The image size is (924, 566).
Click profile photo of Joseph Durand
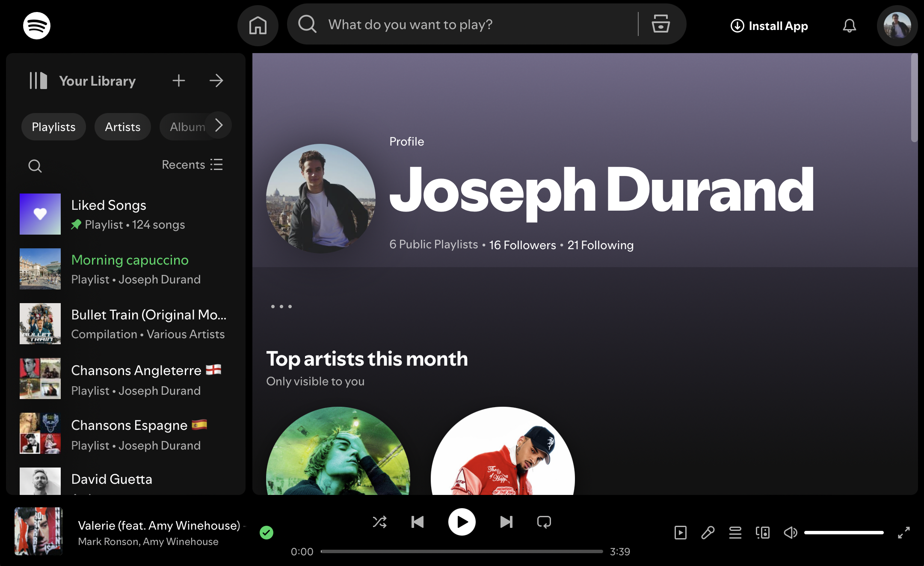coord(321,199)
